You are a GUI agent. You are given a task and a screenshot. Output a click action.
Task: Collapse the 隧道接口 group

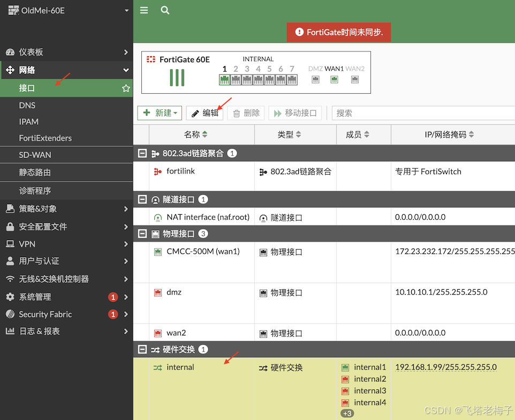point(142,199)
